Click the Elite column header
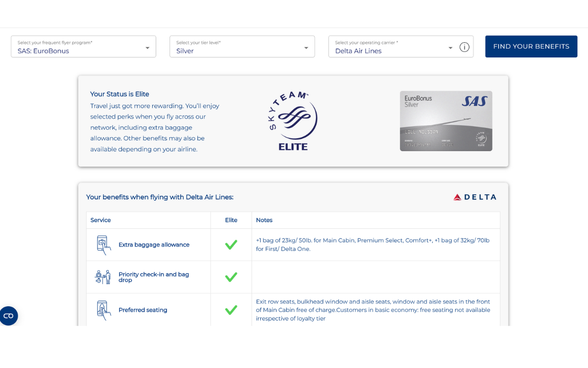 click(231, 220)
